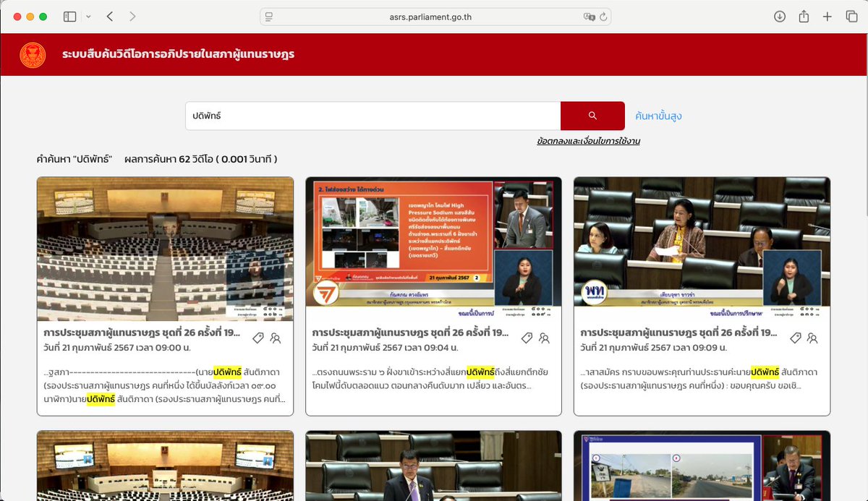The width and height of the screenshot is (868, 501).
Task: Show Safari downloads
Action: (780, 17)
